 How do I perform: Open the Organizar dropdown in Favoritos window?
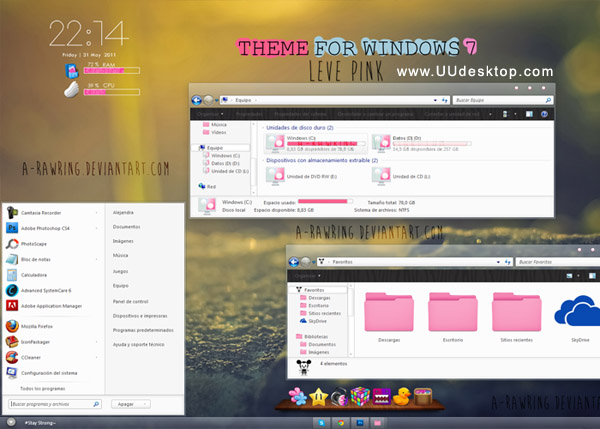pos(308,276)
